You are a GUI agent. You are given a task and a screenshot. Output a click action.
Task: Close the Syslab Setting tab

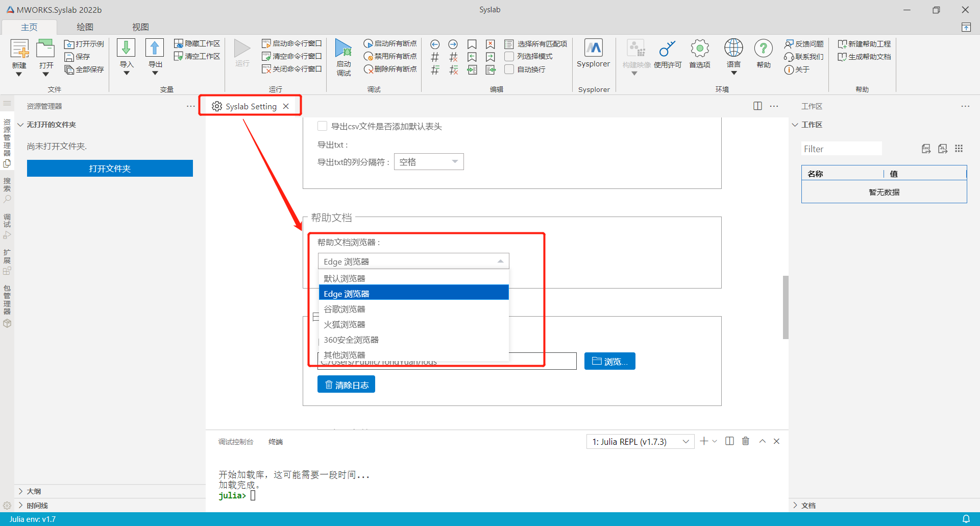[286, 106]
